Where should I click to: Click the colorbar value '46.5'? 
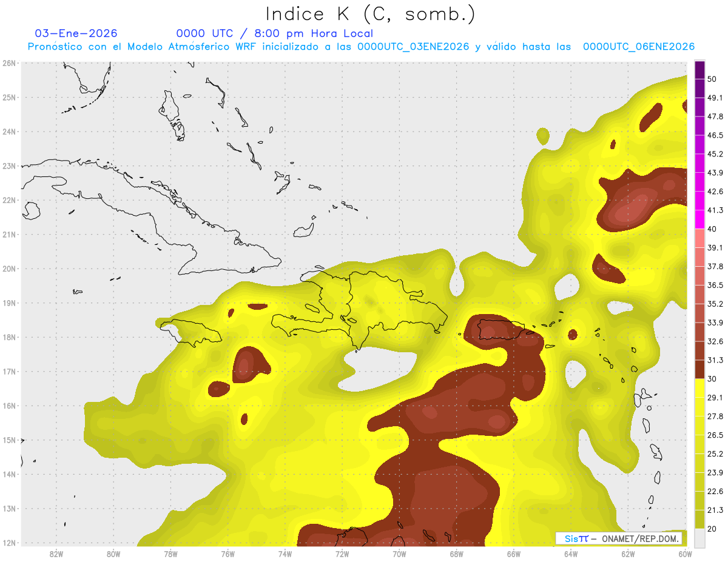click(x=715, y=135)
